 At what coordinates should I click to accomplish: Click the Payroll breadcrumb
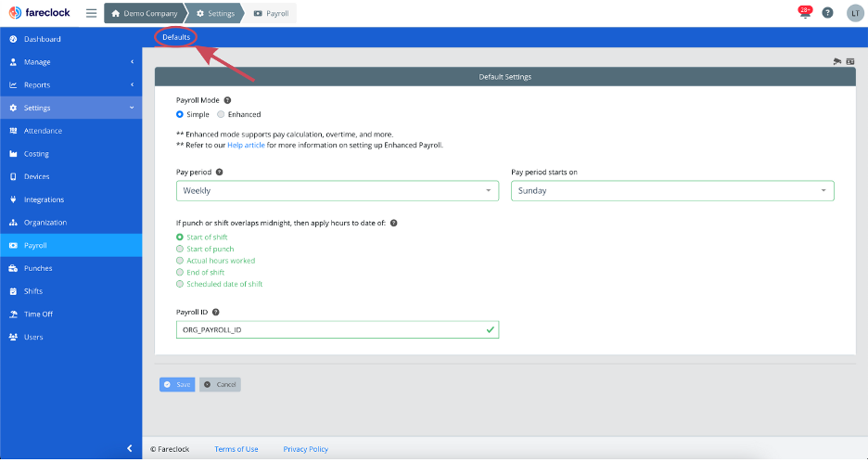271,13
